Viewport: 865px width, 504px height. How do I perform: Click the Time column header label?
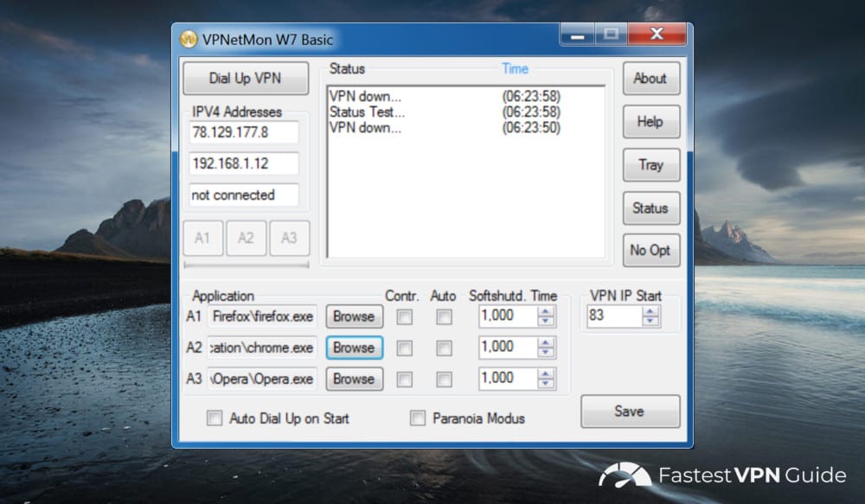point(516,69)
